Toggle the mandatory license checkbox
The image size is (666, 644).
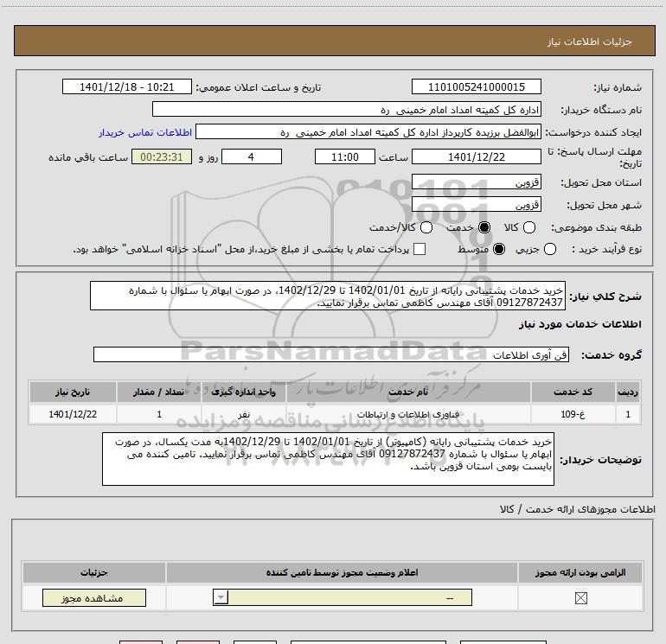[581, 598]
